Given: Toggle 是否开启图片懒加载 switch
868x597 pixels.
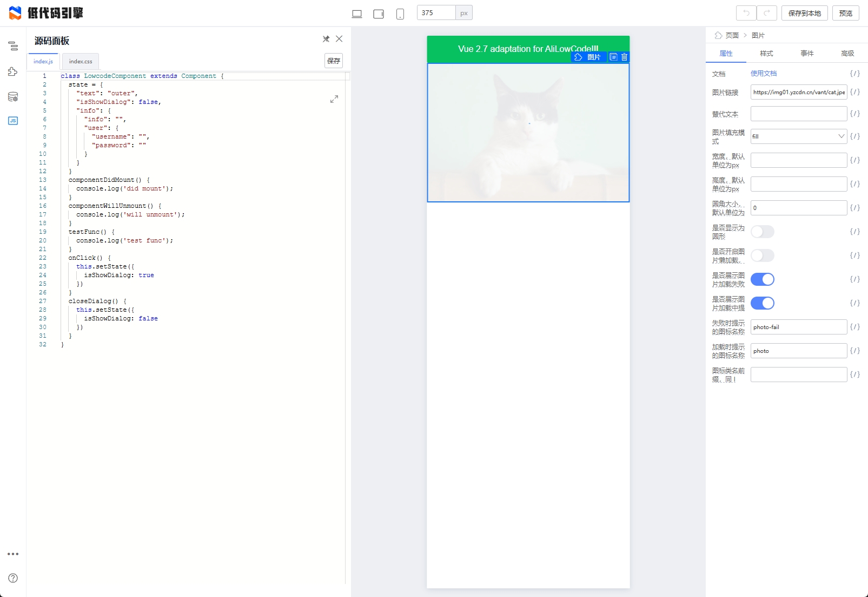Looking at the screenshot, I should pyautogui.click(x=763, y=255).
